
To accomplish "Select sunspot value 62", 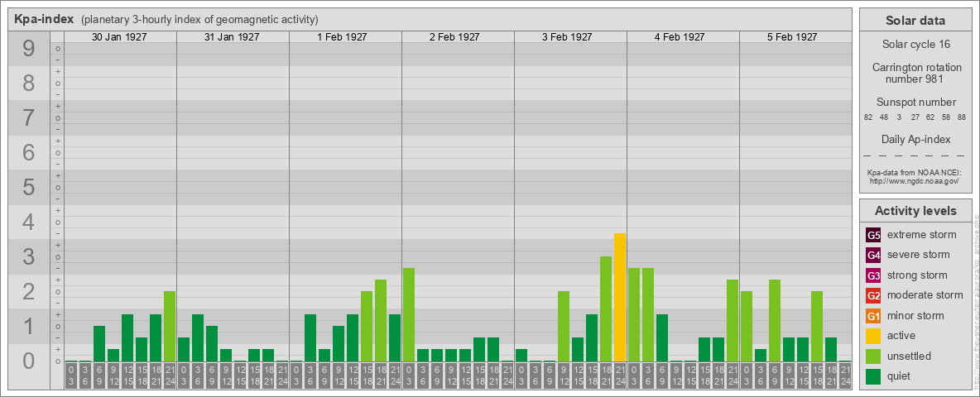I will tap(930, 117).
